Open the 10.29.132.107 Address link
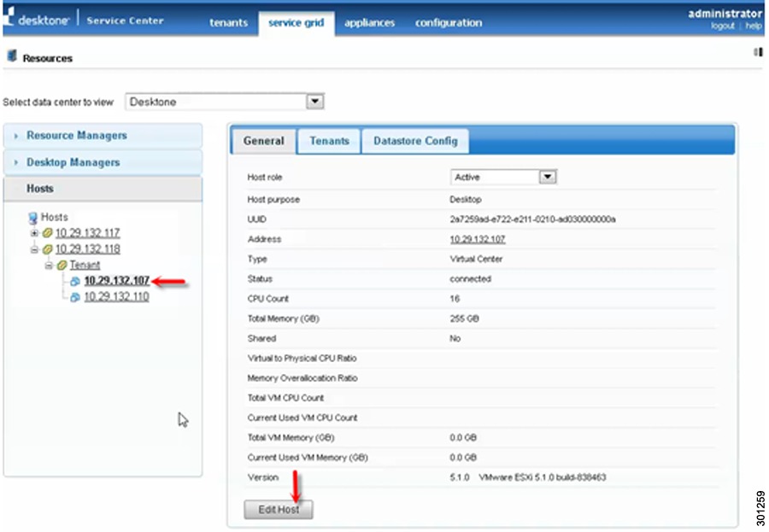This screenshot has height=532, width=769. (477, 239)
